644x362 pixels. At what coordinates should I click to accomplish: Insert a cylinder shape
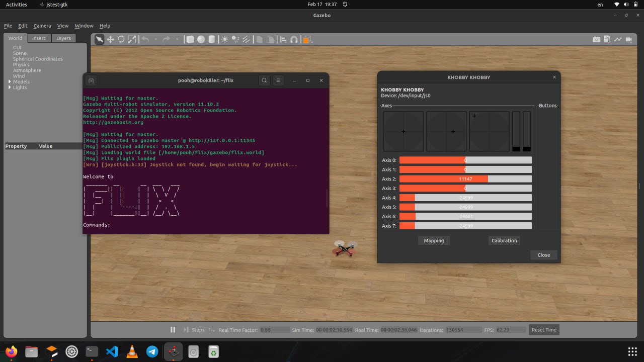tap(212, 39)
